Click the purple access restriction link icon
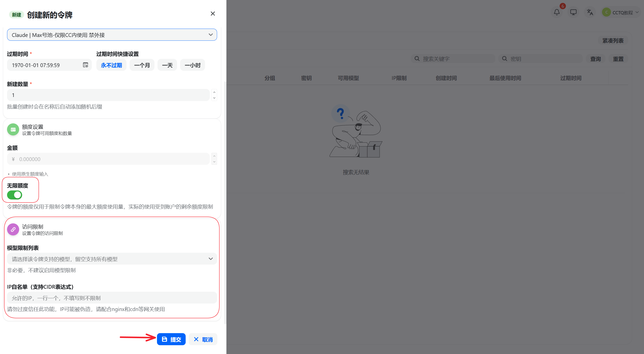 [13, 229]
